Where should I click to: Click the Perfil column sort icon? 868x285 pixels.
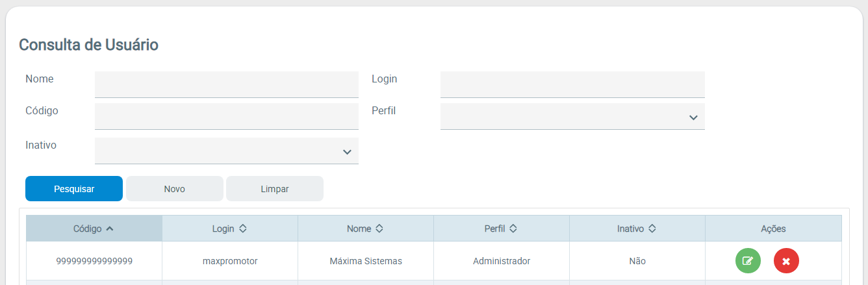tap(513, 229)
